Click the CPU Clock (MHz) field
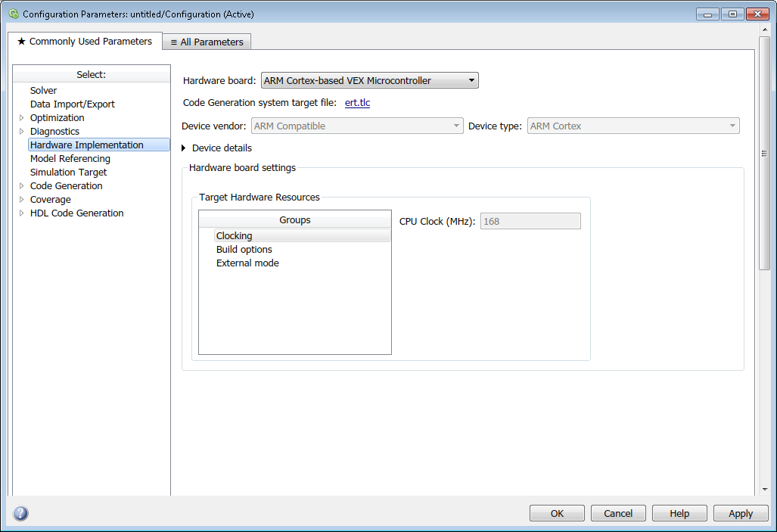 pyautogui.click(x=530, y=221)
